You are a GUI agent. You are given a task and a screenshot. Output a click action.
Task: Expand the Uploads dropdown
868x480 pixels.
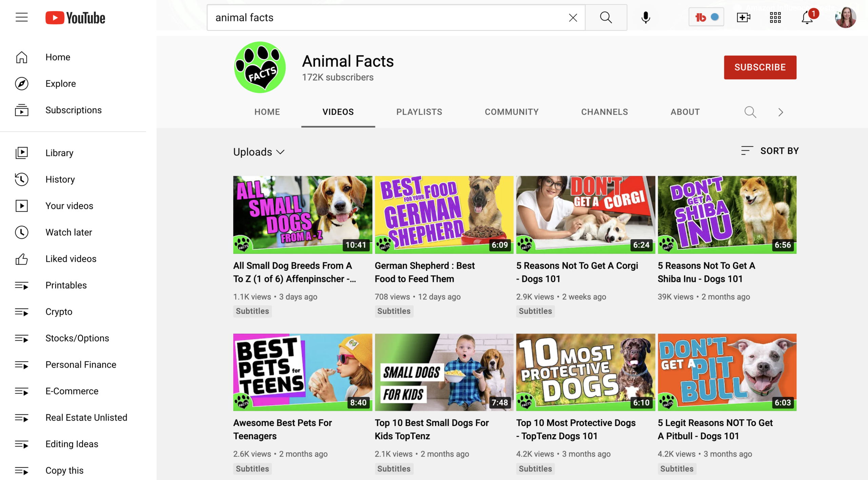(259, 152)
